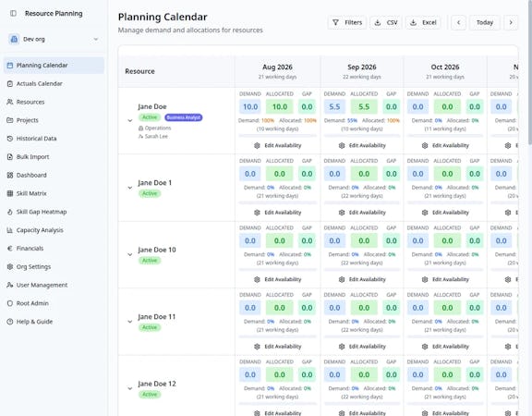
Task: Toggle the sidebar collapse icon
Action: click(x=13, y=13)
